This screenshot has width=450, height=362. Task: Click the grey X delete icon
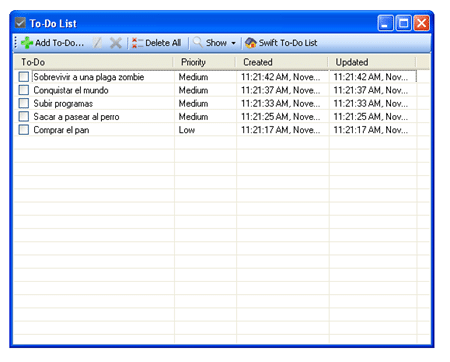116,43
